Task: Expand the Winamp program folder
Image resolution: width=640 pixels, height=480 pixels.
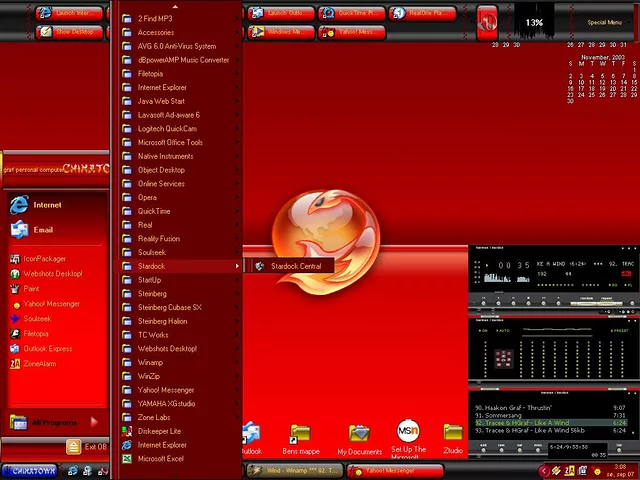Action: point(150,362)
